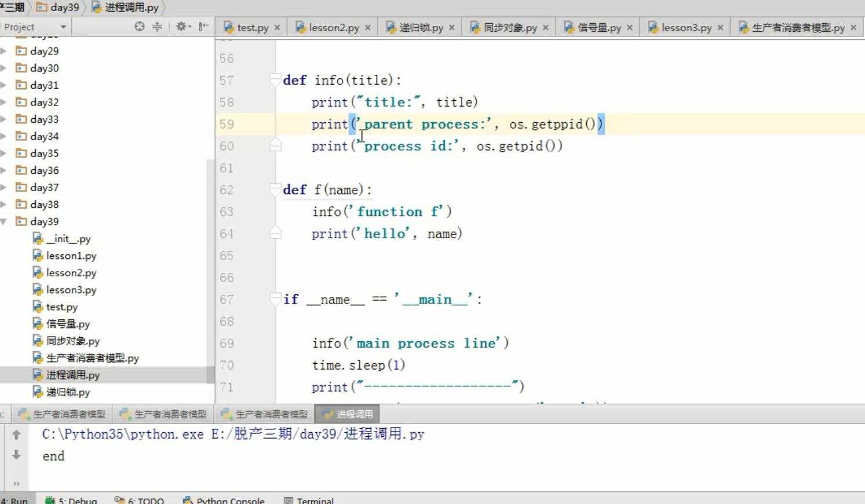The image size is (865, 504).
Task: Click the down arrow in run console
Action: click(x=16, y=455)
